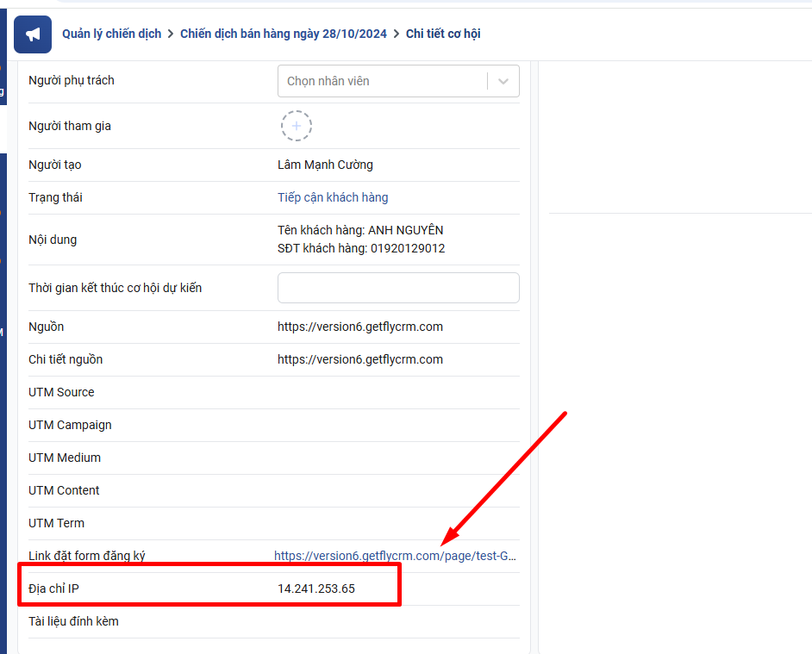
Task: Expand the staff selector chevron arrow
Action: click(x=503, y=81)
